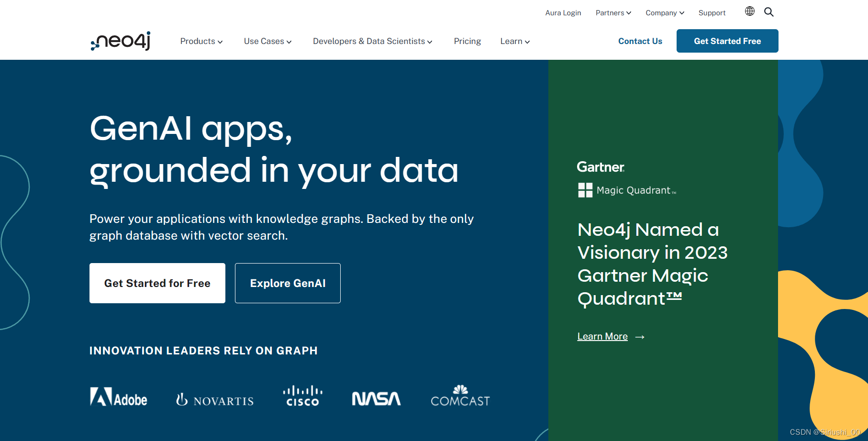Image resolution: width=868 pixels, height=441 pixels.
Task: Click the arrow next to Learn More
Action: [640, 337]
